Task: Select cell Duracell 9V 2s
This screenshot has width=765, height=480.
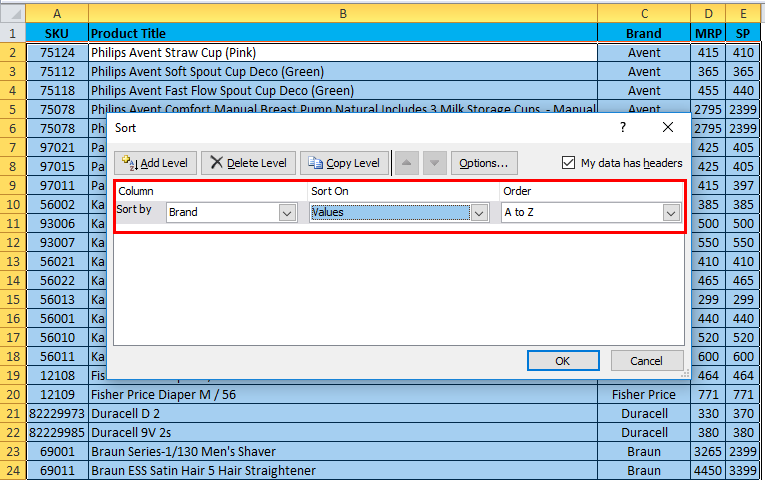Action: tap(343, 433)
